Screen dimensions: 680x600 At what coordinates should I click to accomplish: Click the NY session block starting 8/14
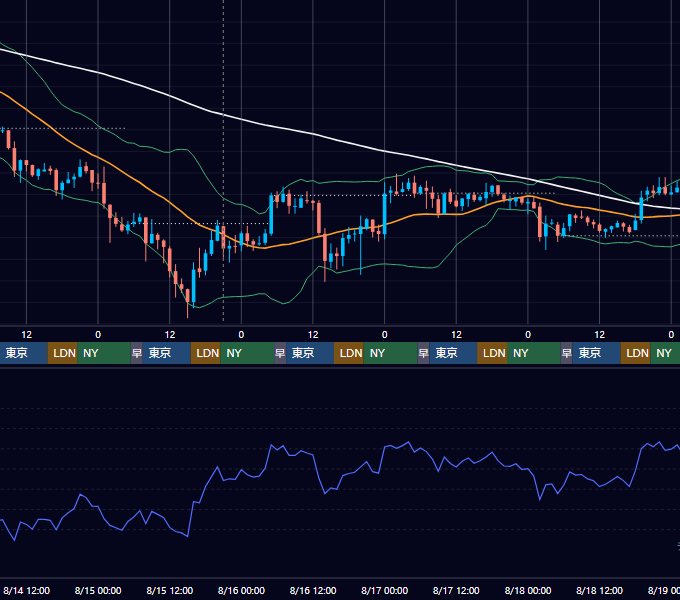tap(104, 353)
